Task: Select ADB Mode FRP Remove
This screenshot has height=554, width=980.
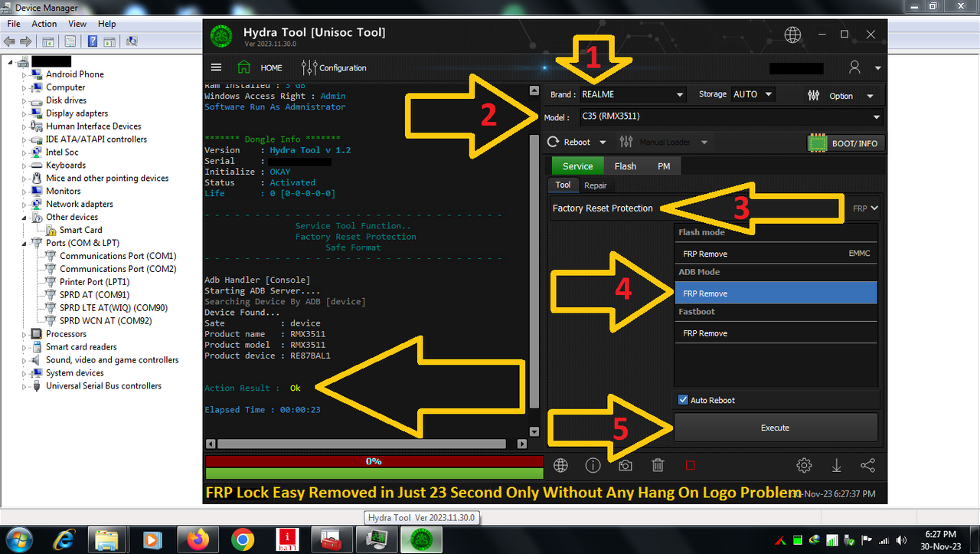Action: [x=776, y=293]
